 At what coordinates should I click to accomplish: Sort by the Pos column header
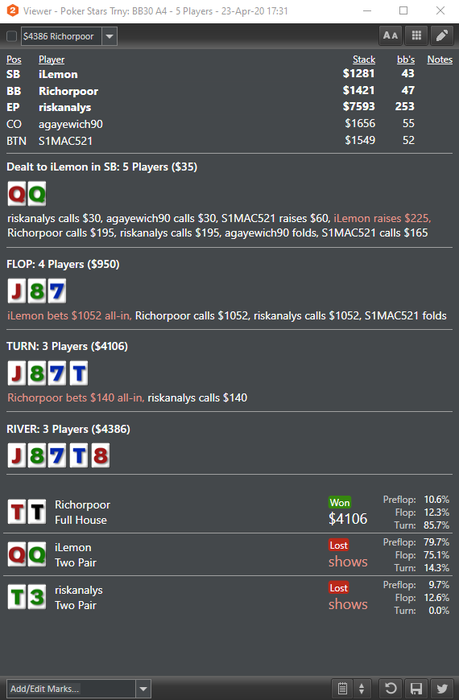pyautogui.click(x=14, y=59)
